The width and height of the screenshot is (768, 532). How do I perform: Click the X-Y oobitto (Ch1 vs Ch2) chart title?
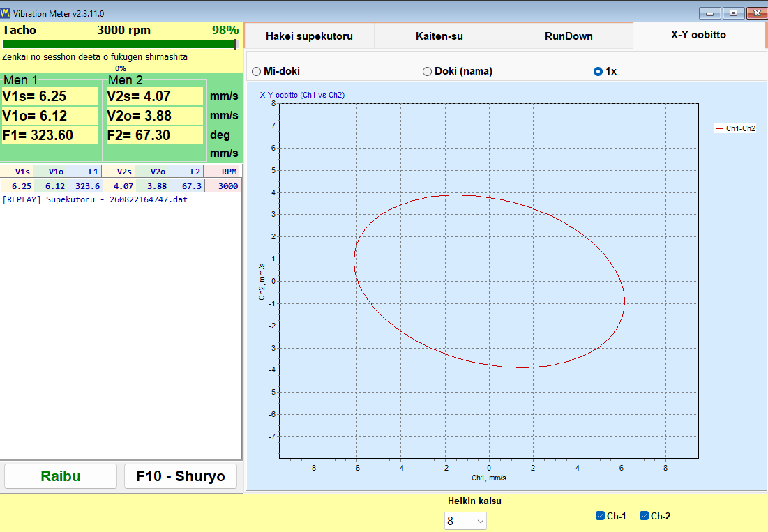302,95
